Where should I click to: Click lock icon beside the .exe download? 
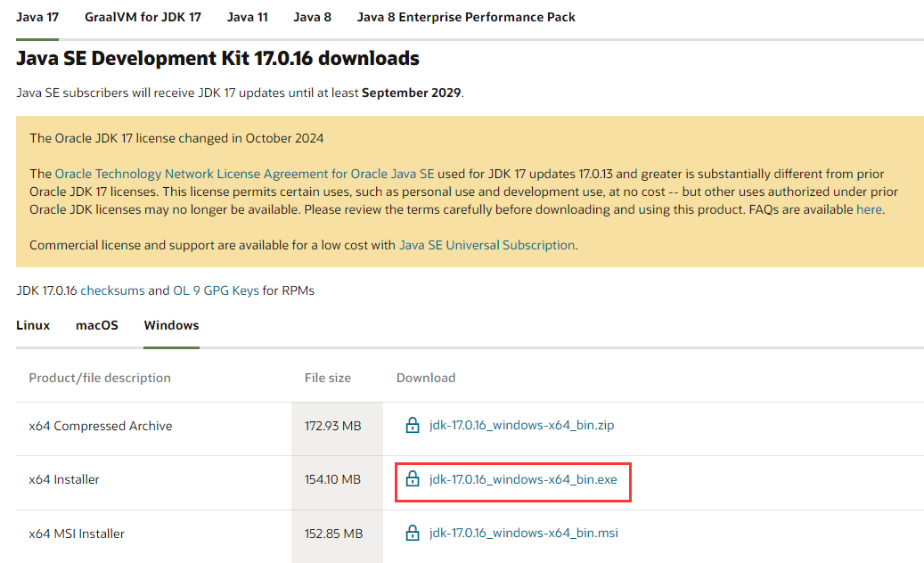pyautogui.click(x=413, y=478)
